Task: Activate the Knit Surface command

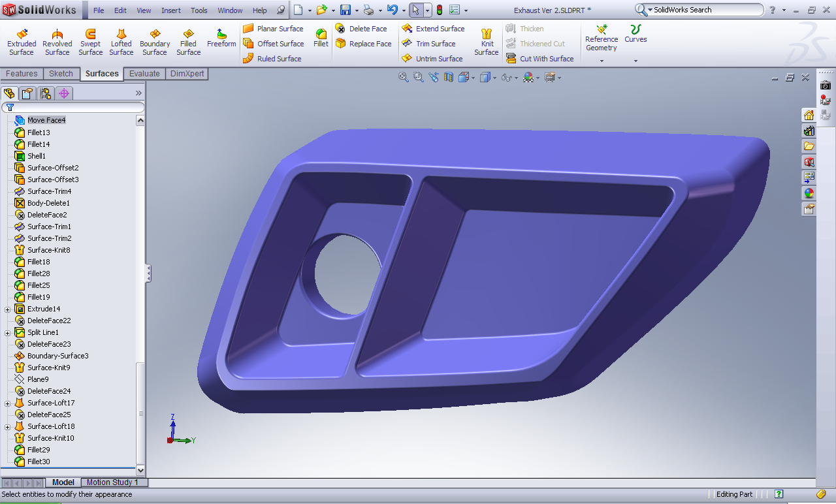Action: point(487,42)
